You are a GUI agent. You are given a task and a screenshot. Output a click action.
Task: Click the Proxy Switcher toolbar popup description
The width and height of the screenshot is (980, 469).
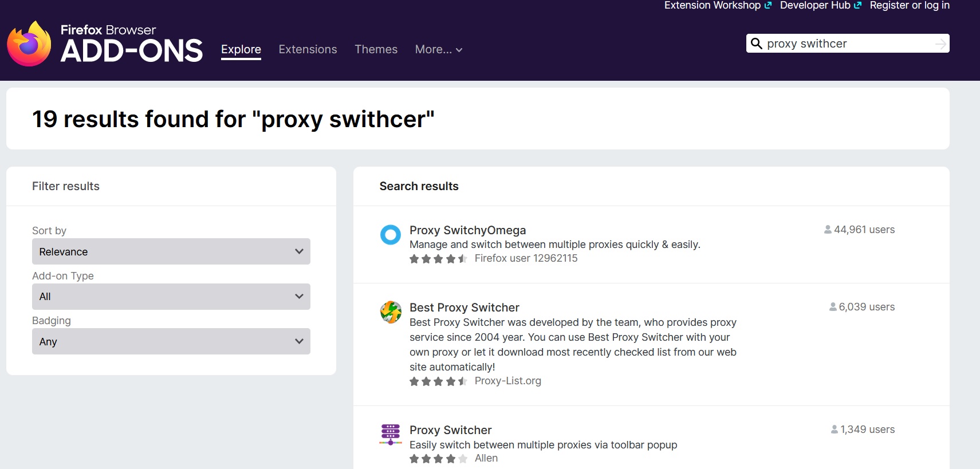(544, 445)
